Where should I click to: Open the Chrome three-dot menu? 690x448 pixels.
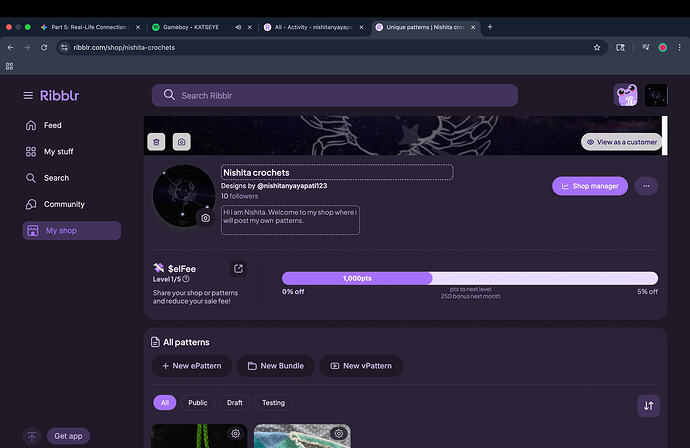click(x=679, y=48)
